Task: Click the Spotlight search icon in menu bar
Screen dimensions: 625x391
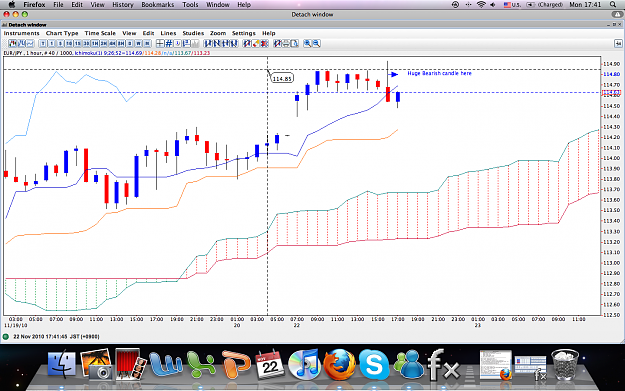Action: (613, 4)
